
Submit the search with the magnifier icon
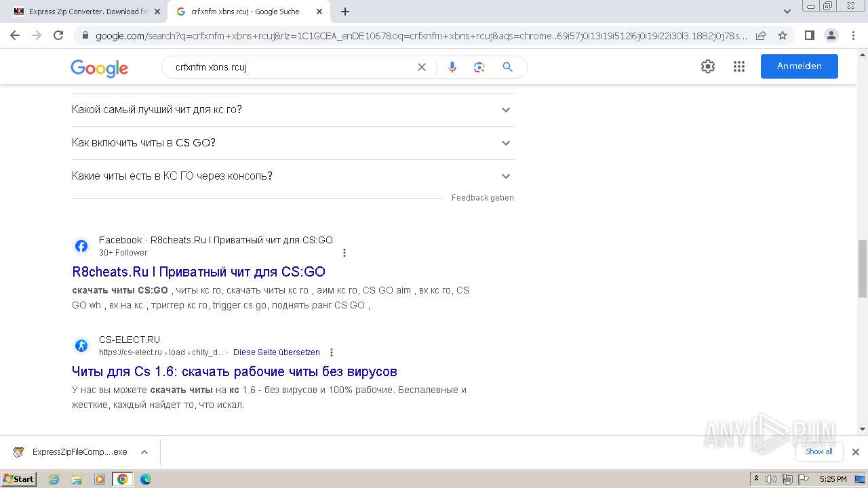pos(507,67)
